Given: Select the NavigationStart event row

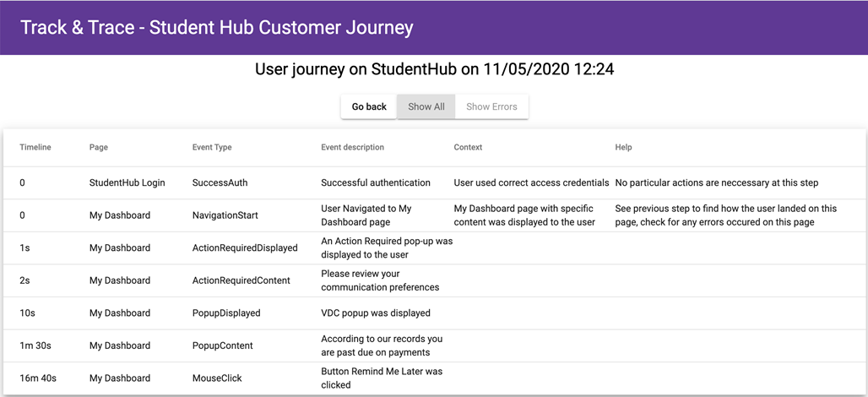Looking at the screenshot, I should coord(225,215).
